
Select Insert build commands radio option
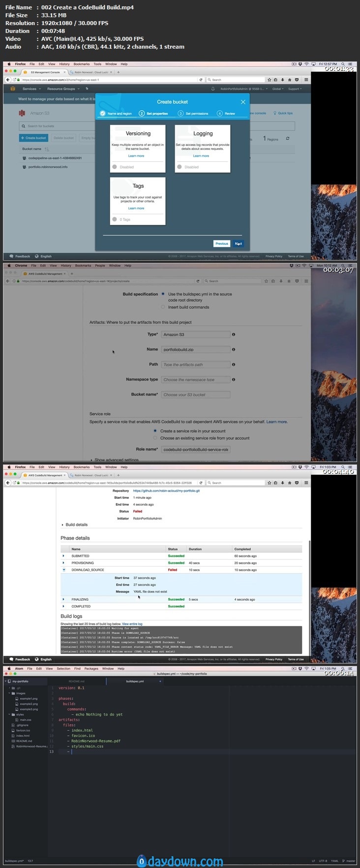[x=163, y=307]
